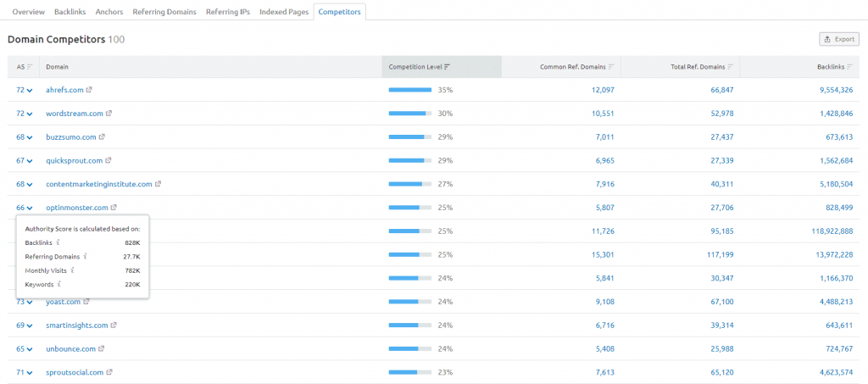The width and height of the screenshot is (868, 384).
Task: Click sproutsocial.com 23% competition level bar
Action: [410, 372]
